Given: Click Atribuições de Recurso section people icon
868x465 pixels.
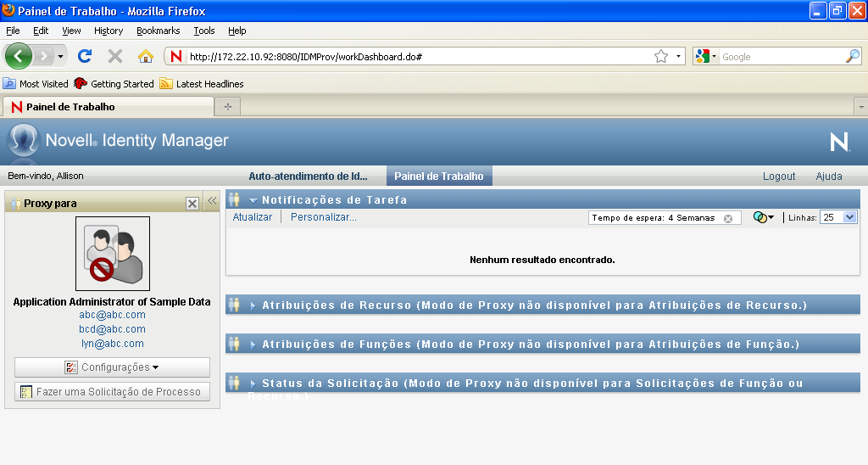Looking at the screenshot, I should tap(234, 305).
